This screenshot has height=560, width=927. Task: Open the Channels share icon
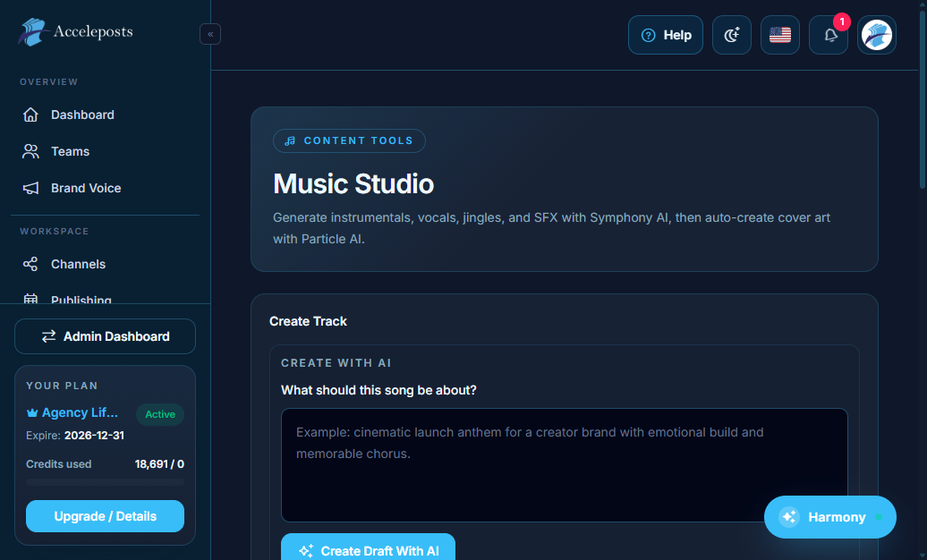pos(30,264)
